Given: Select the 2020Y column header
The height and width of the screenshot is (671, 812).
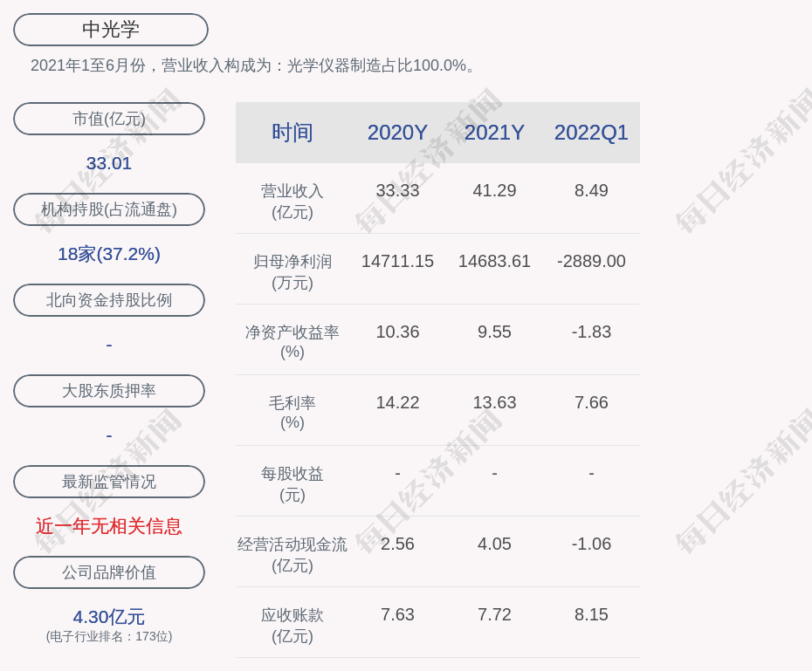Looking at the screenshot, I should [x=397, y=133].
